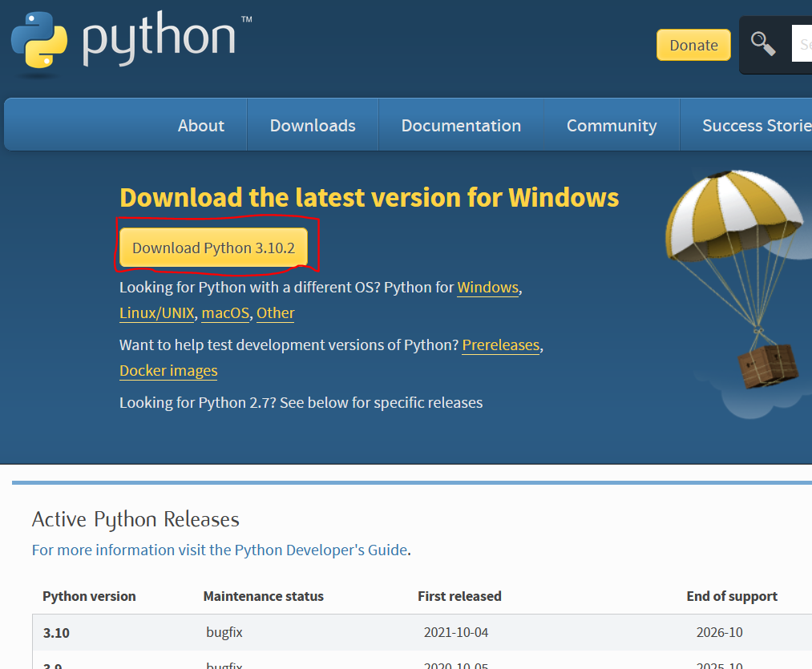Select the Python 3.10 release row
The height and width of the screenshot is (669, 812).
pyautogui.click(x=55, y=632)
